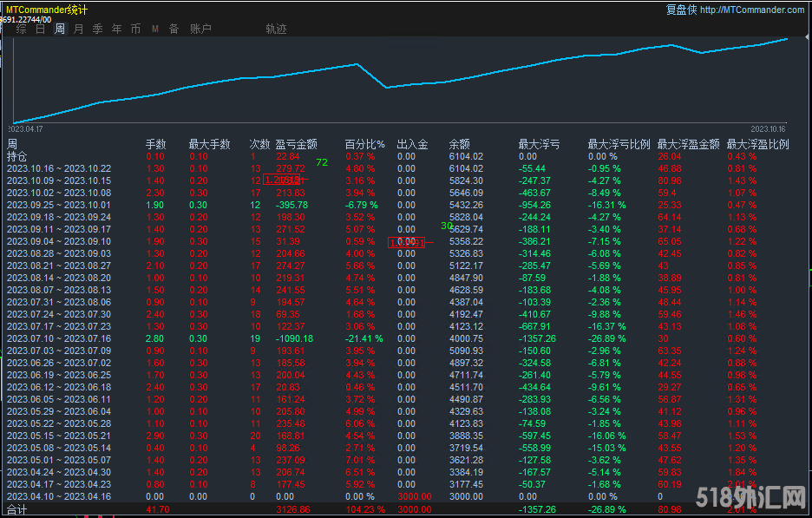Click the 合计 totals row

coord(16,510)
